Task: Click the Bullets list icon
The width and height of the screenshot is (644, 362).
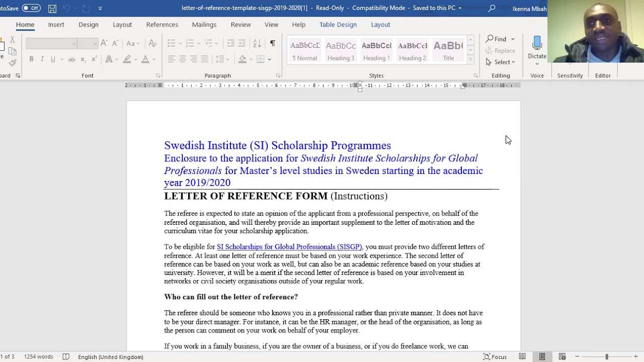Action: [x=172, y=43]
